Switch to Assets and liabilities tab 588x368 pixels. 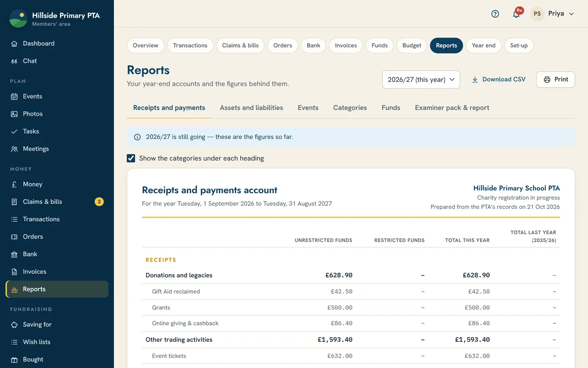point(251,108)
